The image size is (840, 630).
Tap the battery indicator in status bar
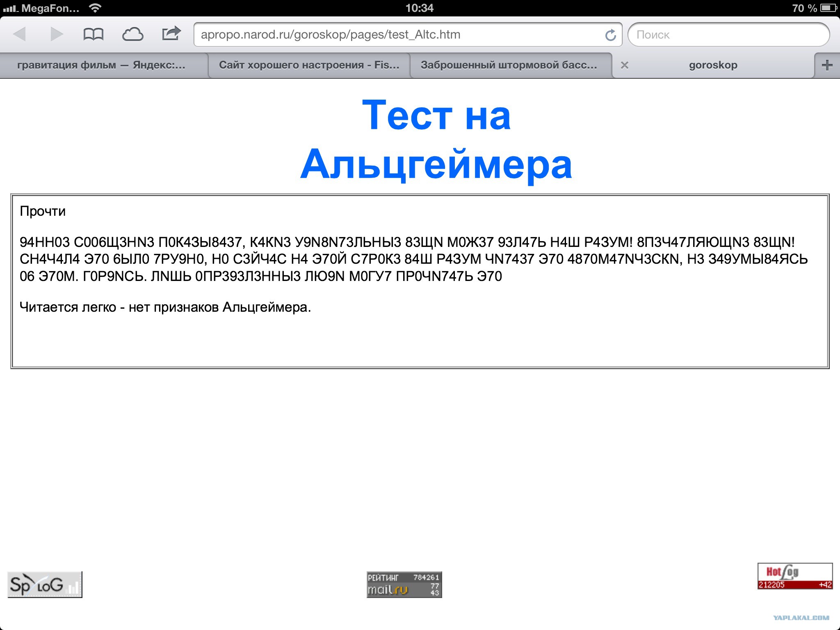(829, 8)
